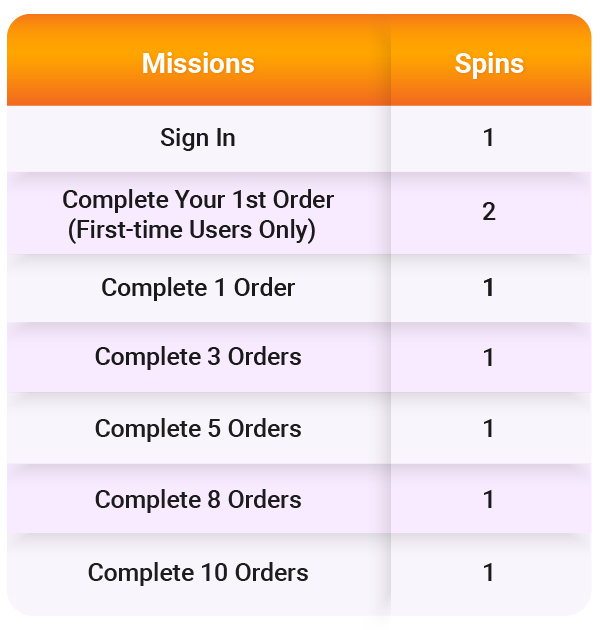
Task: Select the Complete 8 Orders mission
Action: pyautogui.click(x=198, y=499)
